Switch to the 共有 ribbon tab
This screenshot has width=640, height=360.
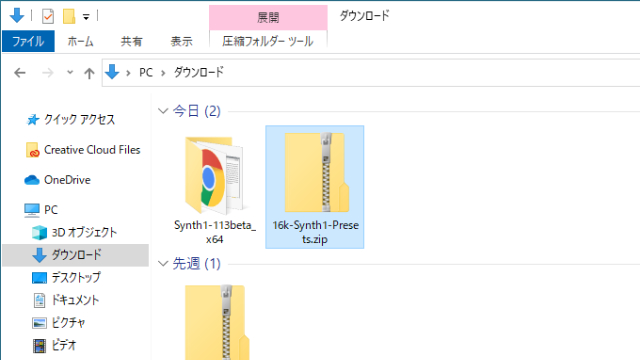[131, 41]
